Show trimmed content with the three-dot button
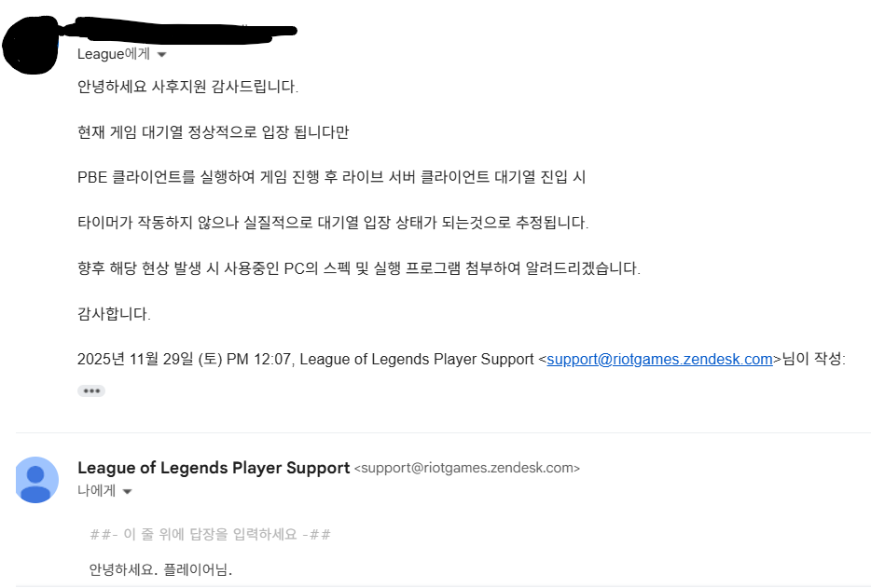Image resolution: width=871 pixels, height=588 pixels. click(91, 390)
